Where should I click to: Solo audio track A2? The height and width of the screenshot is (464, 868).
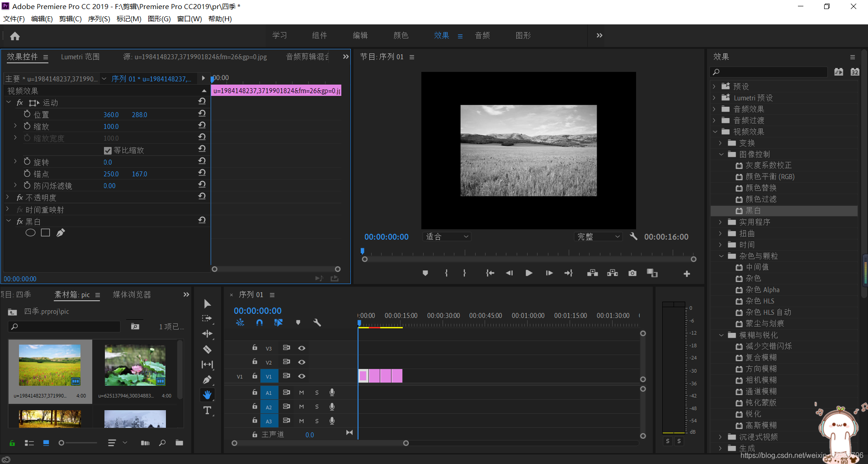click(317, 407)
